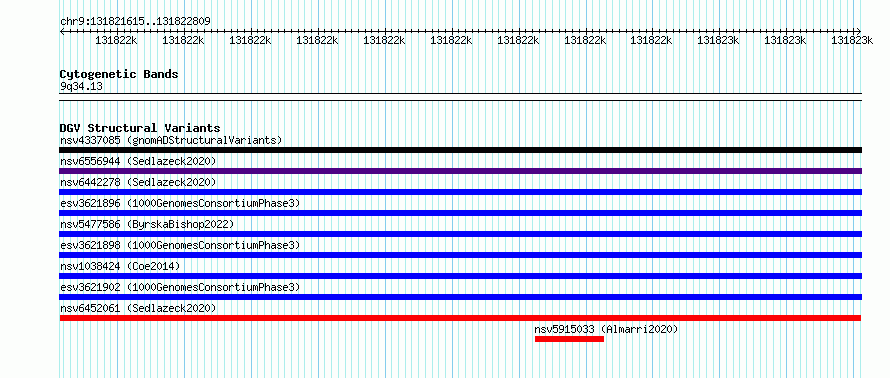Select the 9q34.13 band label
The width and height of the screenshot is (890, 378).
(81, 87)
